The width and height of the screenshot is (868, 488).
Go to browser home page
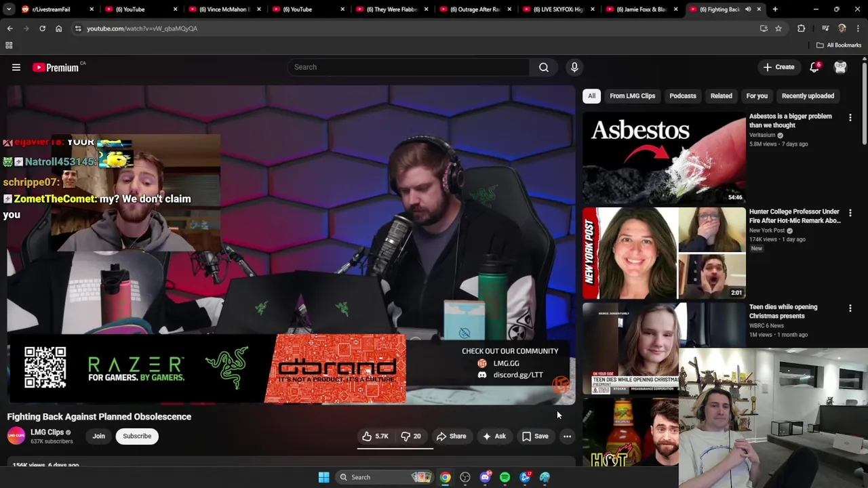point(58,28)
